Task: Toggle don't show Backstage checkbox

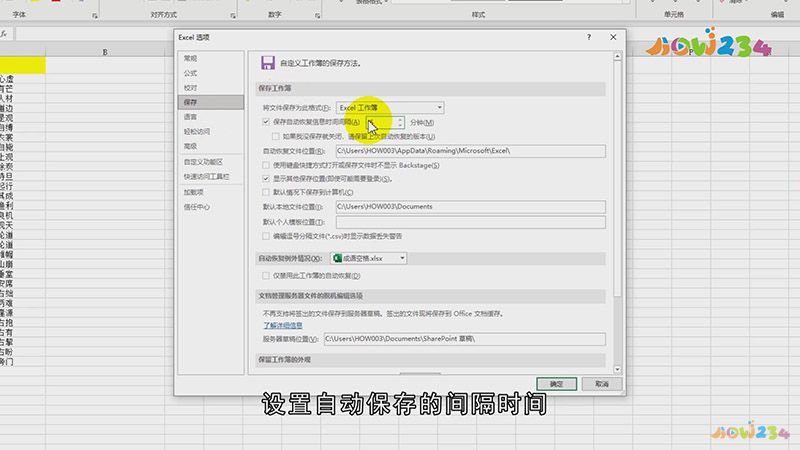Action: coord(266,165)
